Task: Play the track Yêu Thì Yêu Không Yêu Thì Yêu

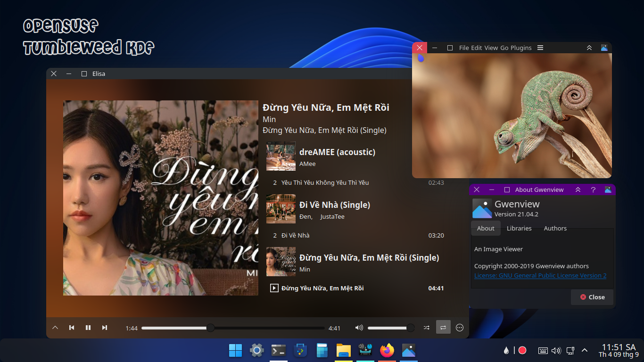Action: 356,182
